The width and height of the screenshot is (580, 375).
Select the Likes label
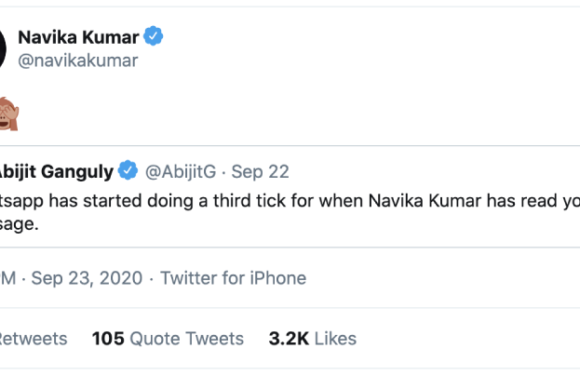(x=335, y=339)
